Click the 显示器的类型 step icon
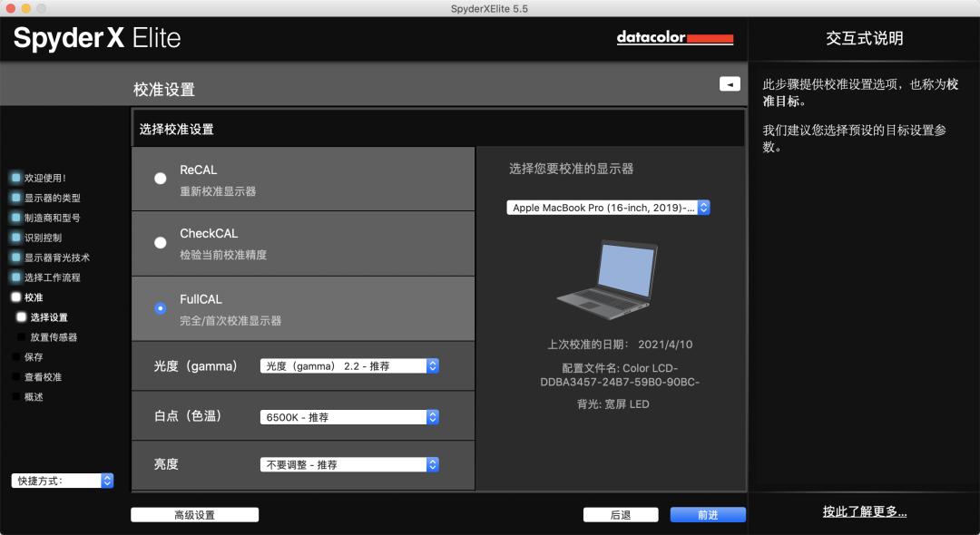980x535 pixels. (x=15, y=198)
